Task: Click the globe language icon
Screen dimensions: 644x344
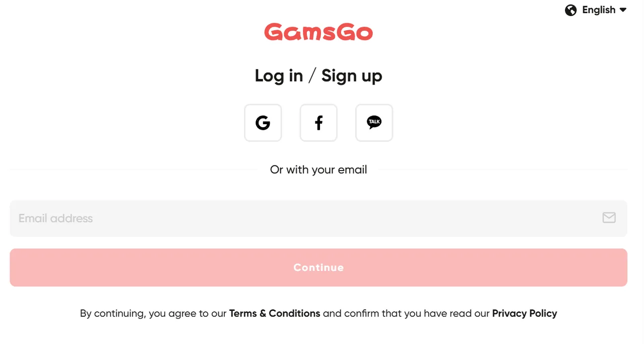Action: point(571,10)
